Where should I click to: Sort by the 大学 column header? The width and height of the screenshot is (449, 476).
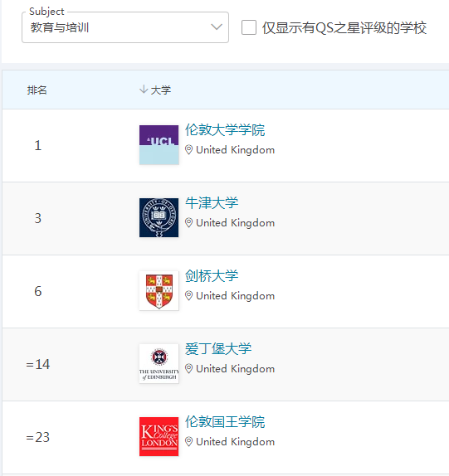coord(161,90)
